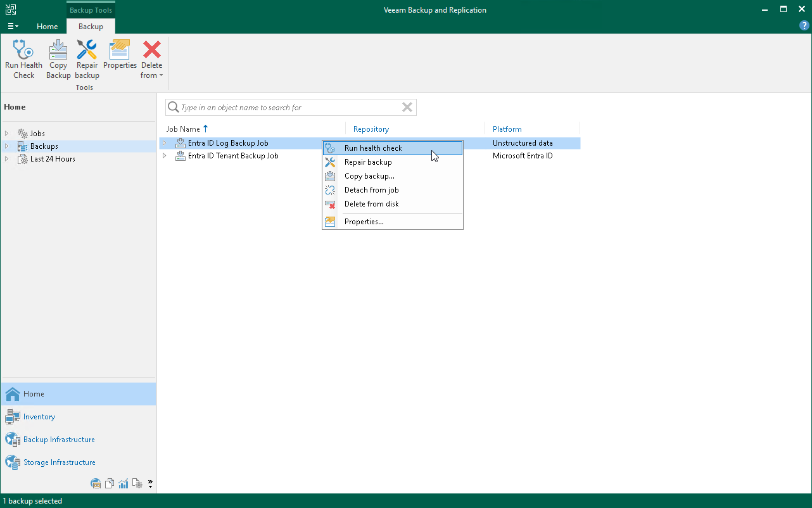Click the Delete from disk menu icon

(330, 204)
